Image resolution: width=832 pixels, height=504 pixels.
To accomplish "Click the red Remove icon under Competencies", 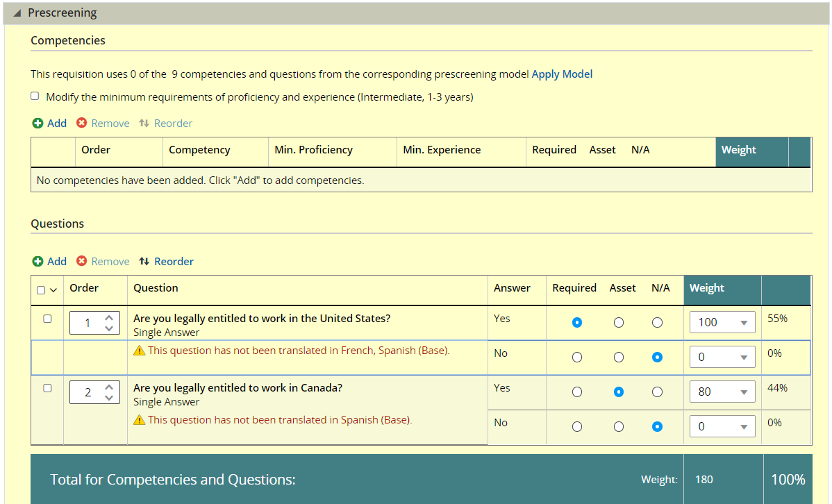I will pos(82,124).
